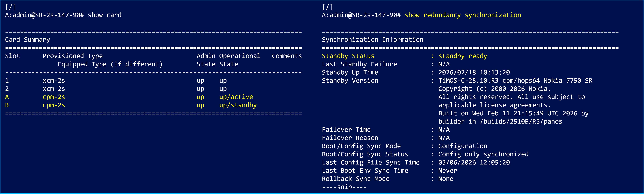Click the 'Never' Boot Env Sync value
The height and width of the screenshot is (195, 644).
point(447,171)
